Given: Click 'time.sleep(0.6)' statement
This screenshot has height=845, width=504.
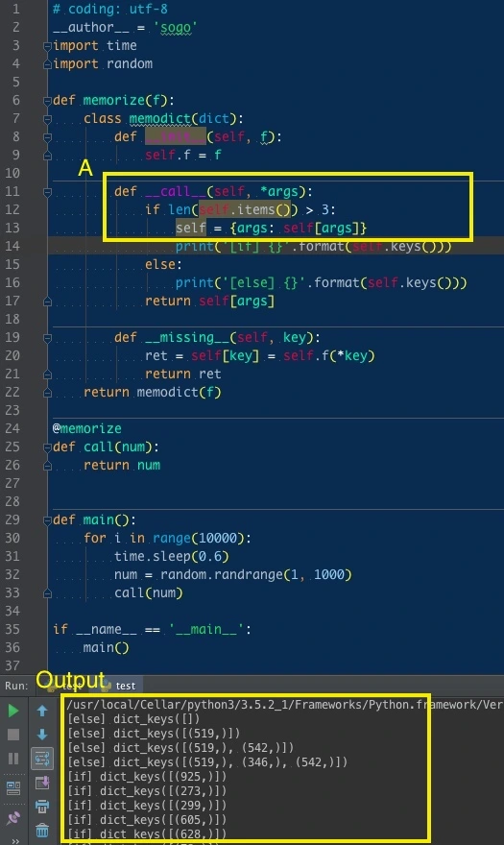Looking at the screenshot, I should pos(172,556).
